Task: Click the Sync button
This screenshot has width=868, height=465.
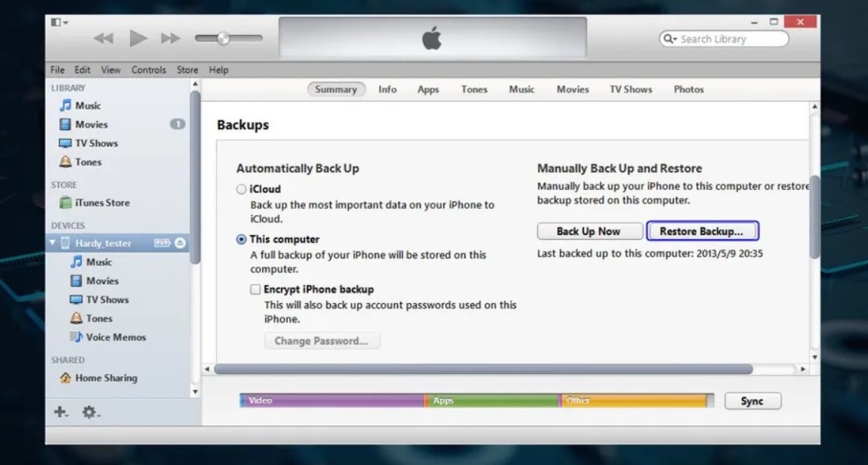Action: pyautogui.click(x=752, y=401)
